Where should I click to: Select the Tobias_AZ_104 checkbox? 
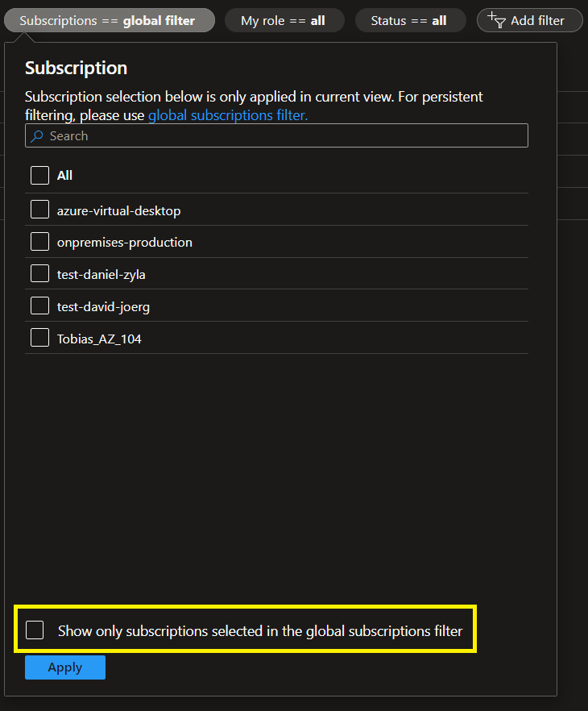tap(39, 339)
